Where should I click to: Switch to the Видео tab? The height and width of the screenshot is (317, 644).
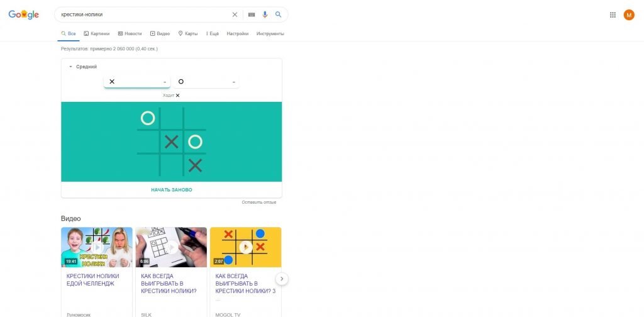coord(160,34)
